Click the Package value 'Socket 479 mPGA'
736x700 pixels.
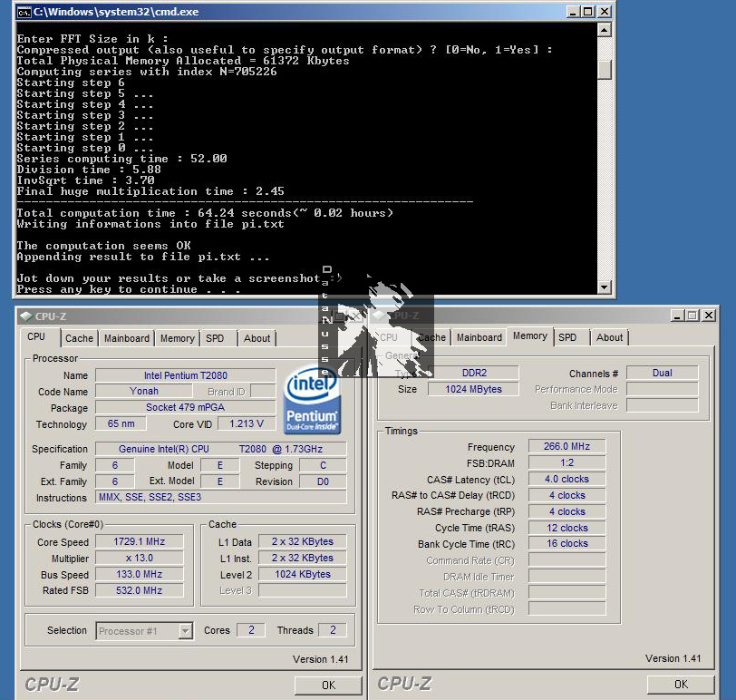(x=186, y=407)
